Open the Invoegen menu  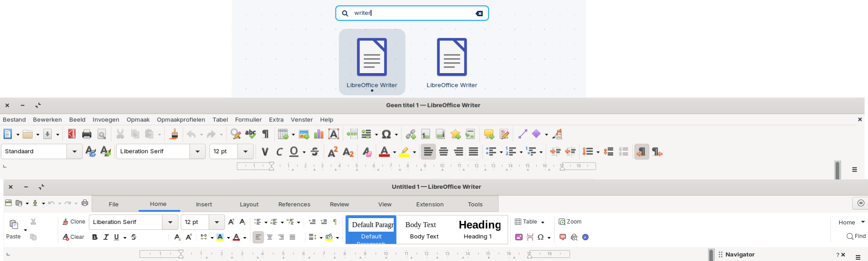[x=106, y=120]
